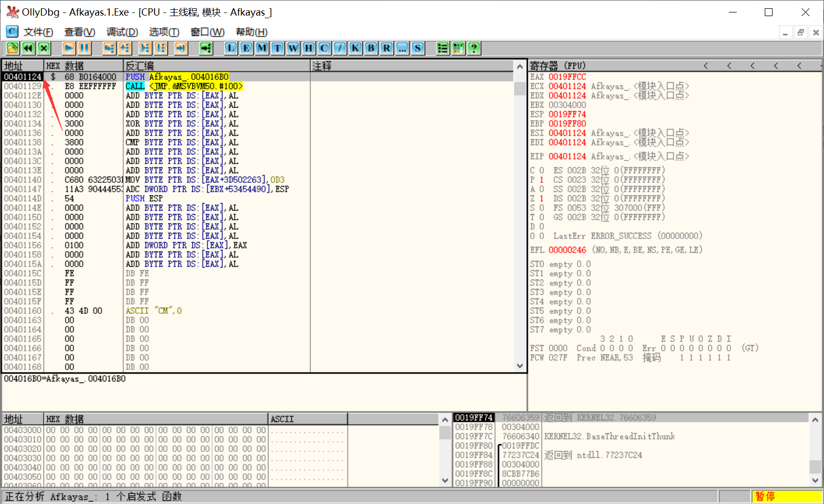Select disassembly row at address 00401129
Image resolution: width=824 pixels, height=504 pixels.
pos(259,86)
